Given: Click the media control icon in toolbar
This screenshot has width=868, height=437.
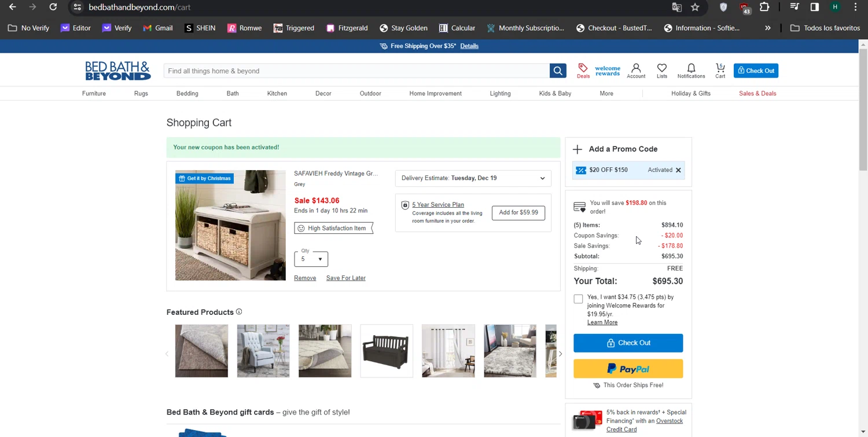Looking at the screenshot, I should point(795,7).
